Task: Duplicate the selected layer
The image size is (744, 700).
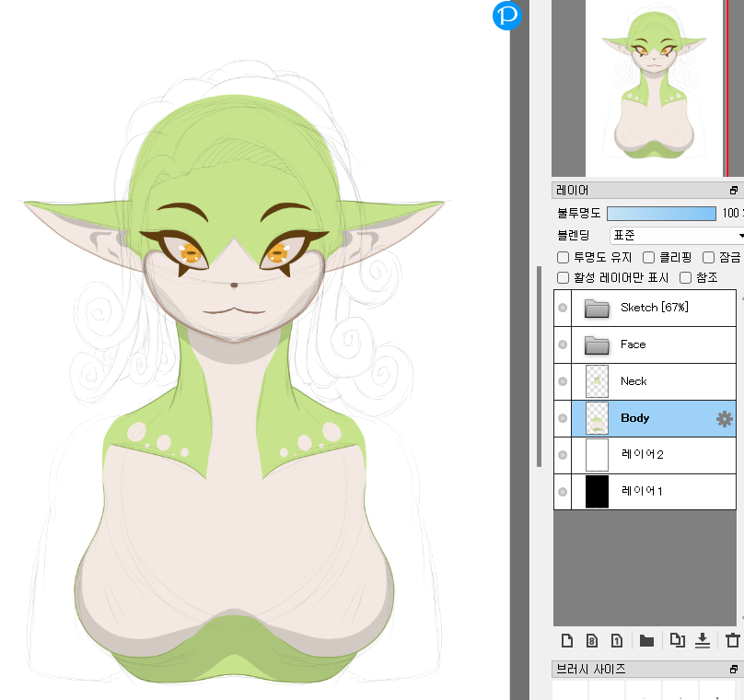Action: pos(677,640)
